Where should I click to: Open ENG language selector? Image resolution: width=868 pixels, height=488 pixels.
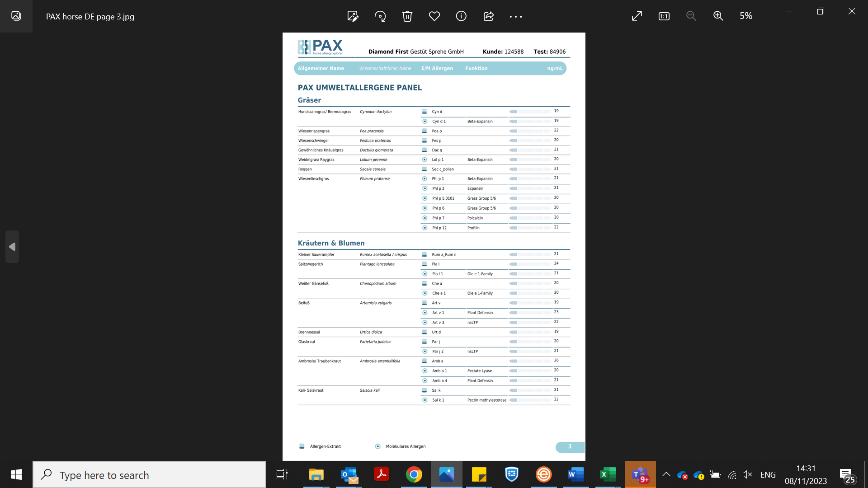pos(768,474)
